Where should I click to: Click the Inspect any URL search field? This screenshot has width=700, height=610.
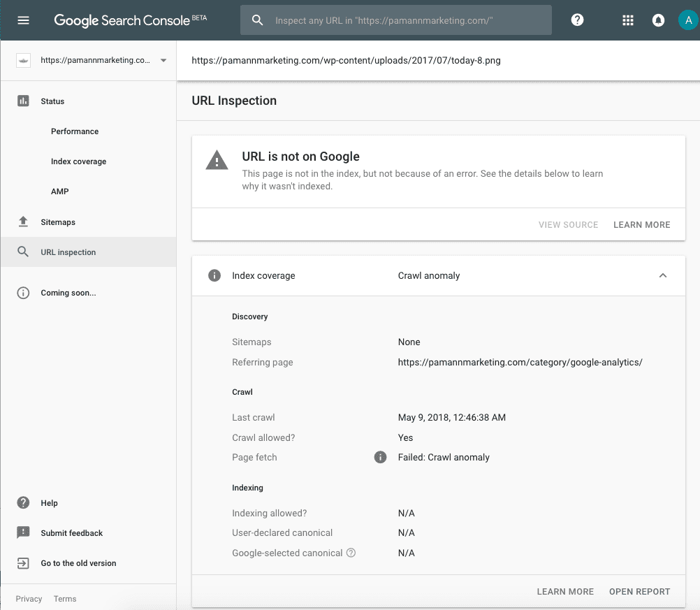(395, 20)
